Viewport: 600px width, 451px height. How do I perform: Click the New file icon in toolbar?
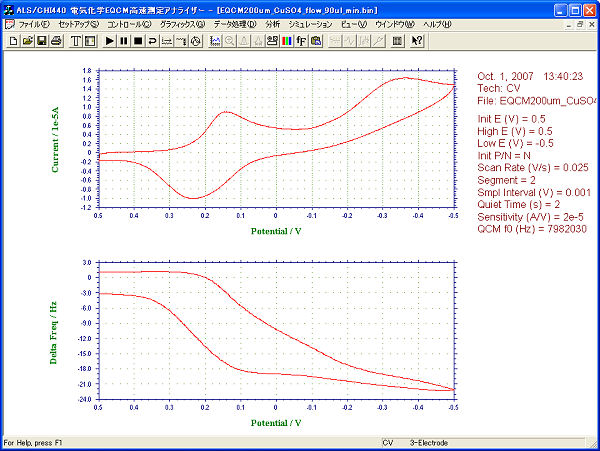pyautogui.click(x=13, y=41)
